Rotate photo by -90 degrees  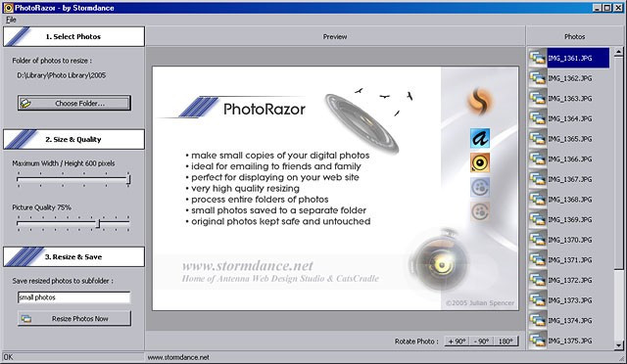coord(481,341)
